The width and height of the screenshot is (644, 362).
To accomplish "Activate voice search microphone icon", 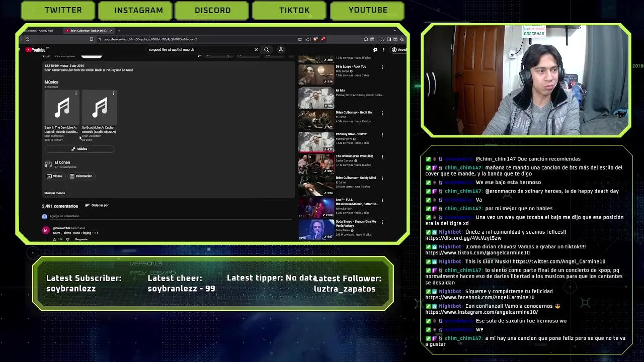I will [281, 50].
